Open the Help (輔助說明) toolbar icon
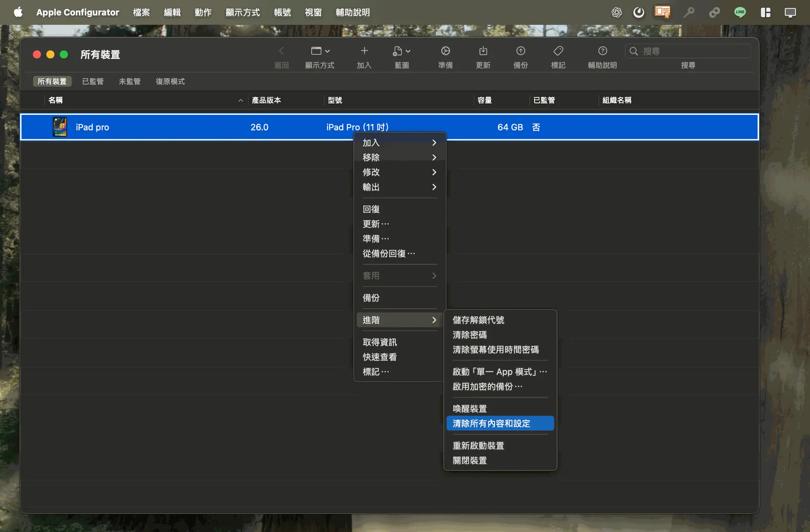 click(602, 51)
